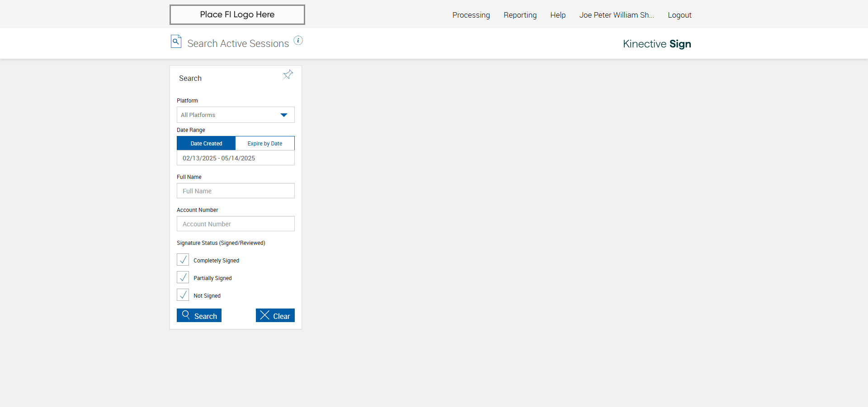This screenshot has height=407, width=868.
Task: Click the Logout link
Action: (679, 15)
